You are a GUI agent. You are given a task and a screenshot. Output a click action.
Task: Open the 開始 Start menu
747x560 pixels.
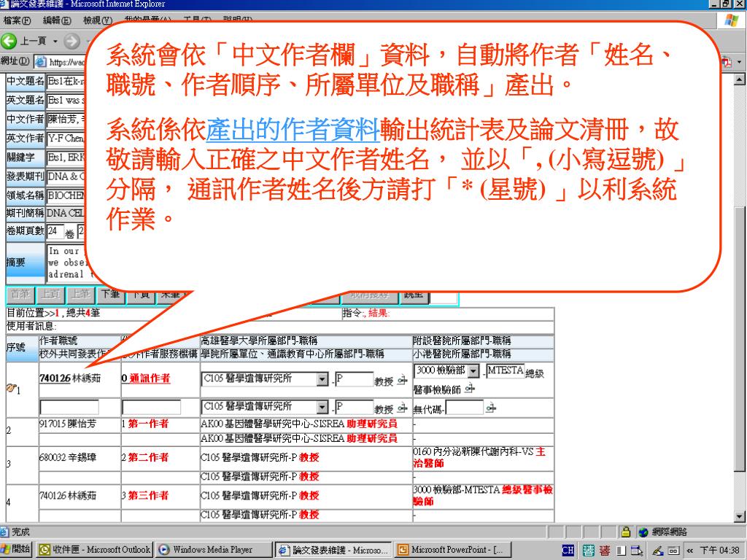point(16,550)
